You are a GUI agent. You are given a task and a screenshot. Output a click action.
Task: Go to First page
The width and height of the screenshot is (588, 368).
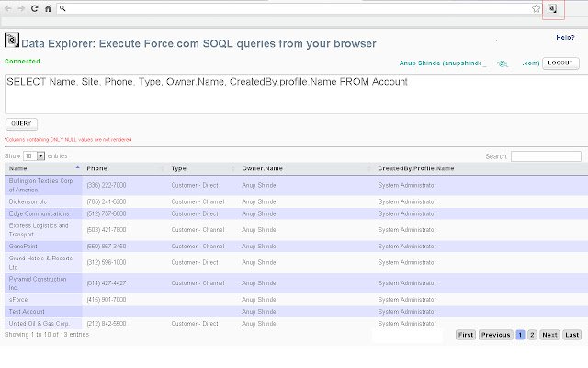466,335
